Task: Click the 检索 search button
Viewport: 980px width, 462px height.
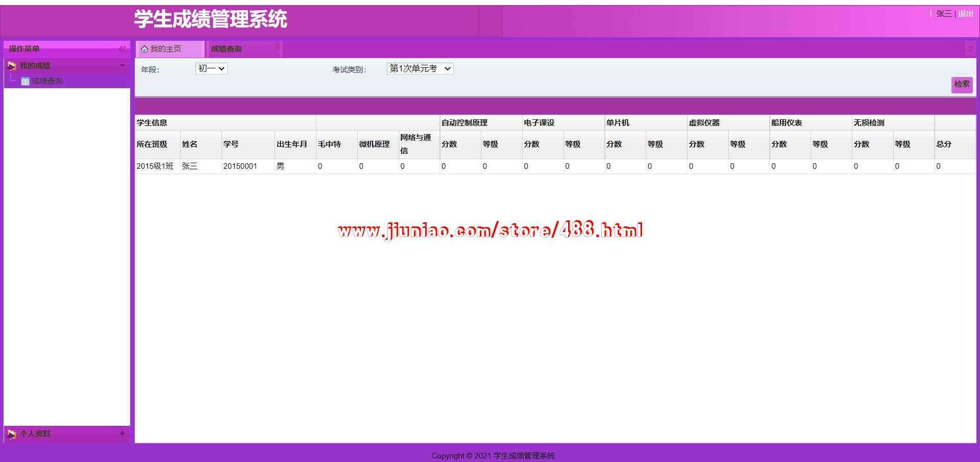Action: [x=962, y=84]
